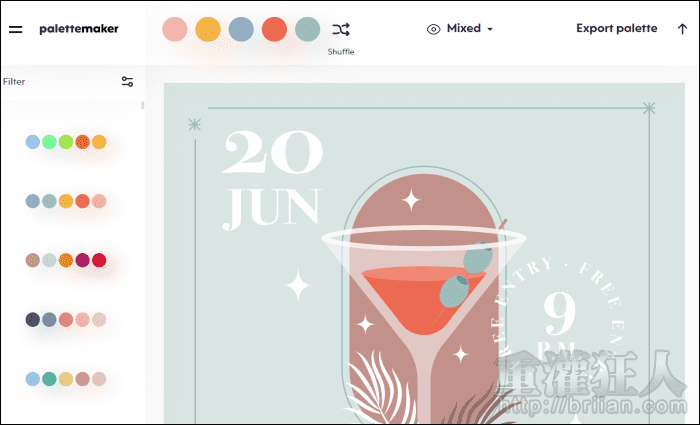Open the Mixed view mode selector
Screen dimensions: 700x425
(x=460, y=29)
